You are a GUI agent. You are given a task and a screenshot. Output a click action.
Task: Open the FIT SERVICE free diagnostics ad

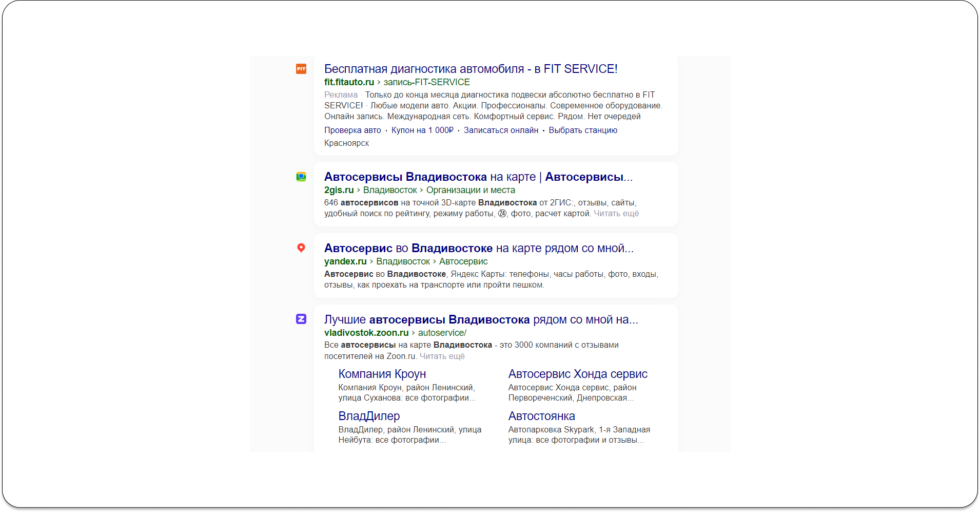pos(471,68)
